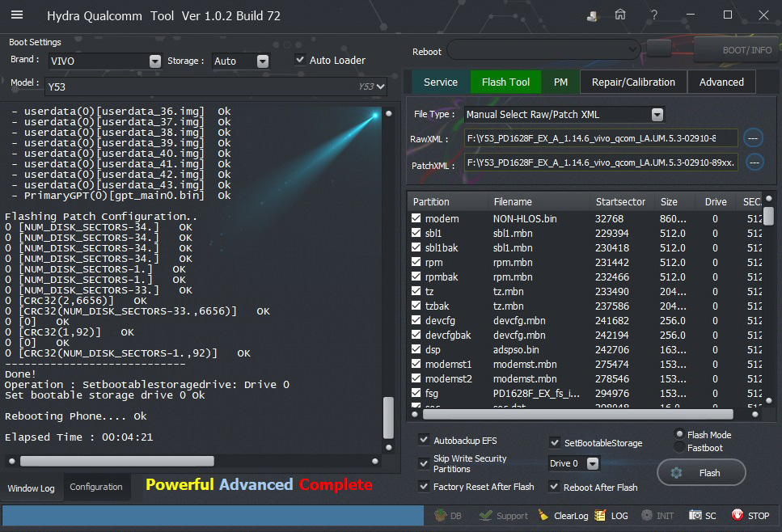Uncheck the sbl1bak partition checkbox
This screenshot has width=782, height=532.
point(416,247)
